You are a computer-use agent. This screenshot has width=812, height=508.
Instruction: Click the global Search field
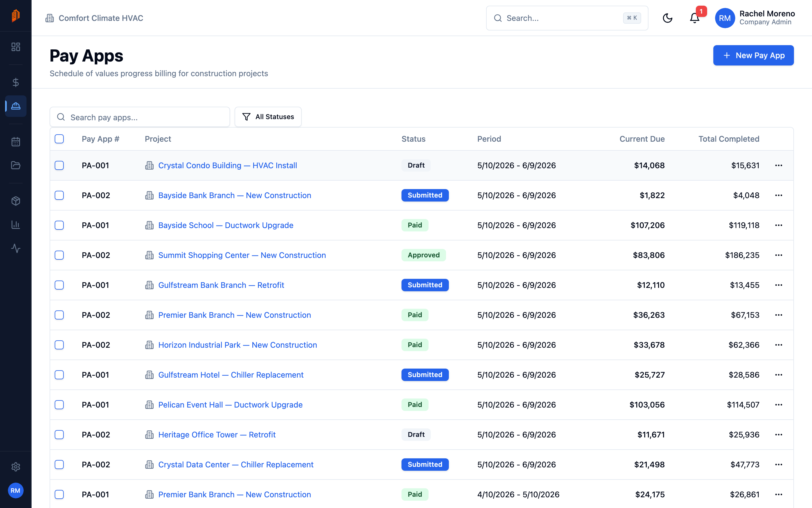567,18
